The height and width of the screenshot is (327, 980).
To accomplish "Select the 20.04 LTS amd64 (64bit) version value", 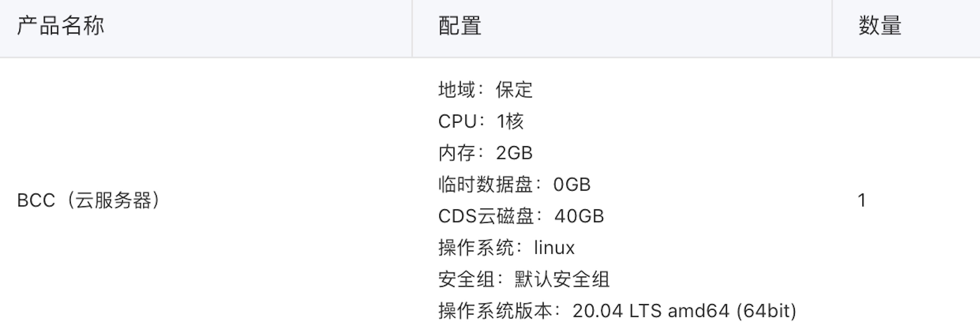I will pos(684,311).
